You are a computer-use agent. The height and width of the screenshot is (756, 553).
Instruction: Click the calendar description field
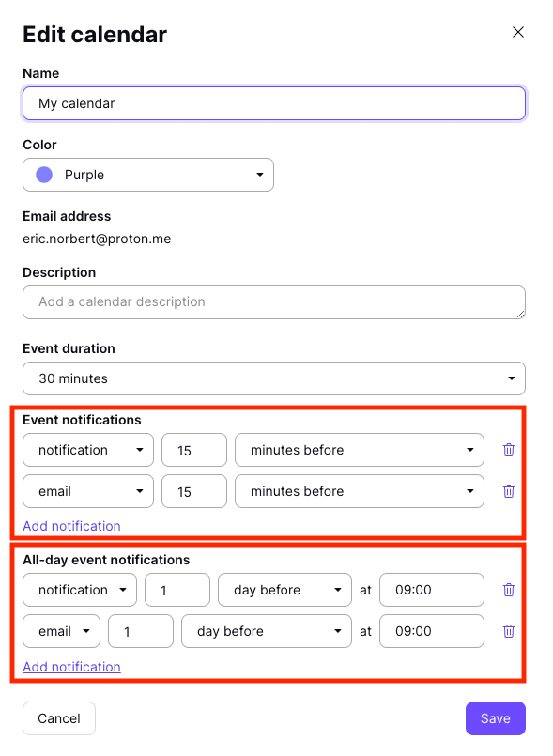[x=273, y=301]
